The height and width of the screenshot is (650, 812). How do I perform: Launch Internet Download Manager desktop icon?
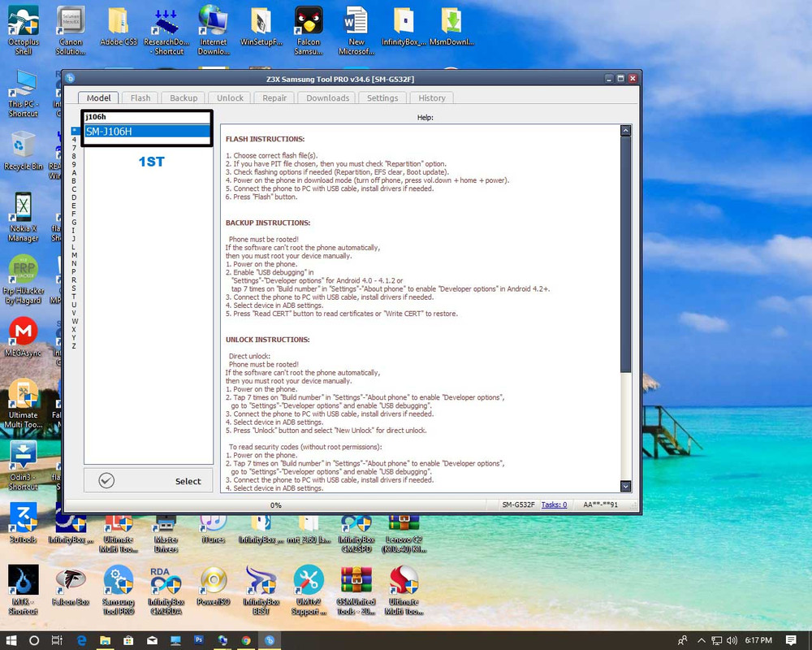tap(214, 30)
